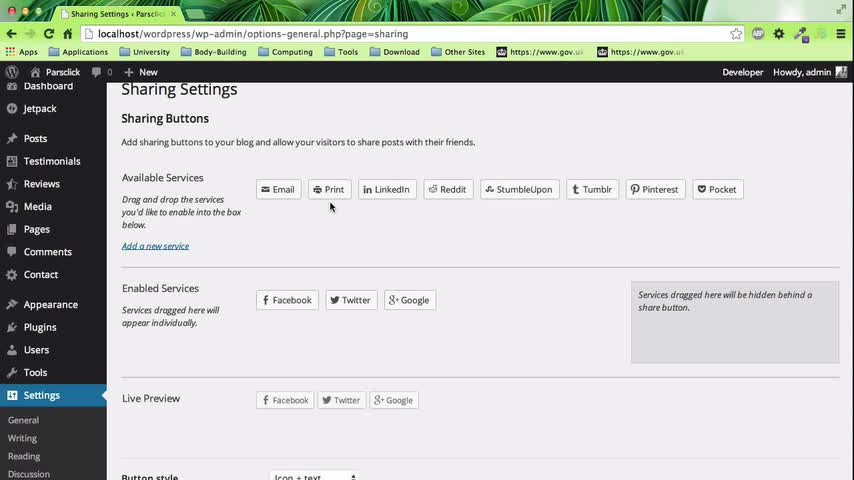Open Testimonials in sidebar
The height and width of the screenshot is (480, 854).
53,161
